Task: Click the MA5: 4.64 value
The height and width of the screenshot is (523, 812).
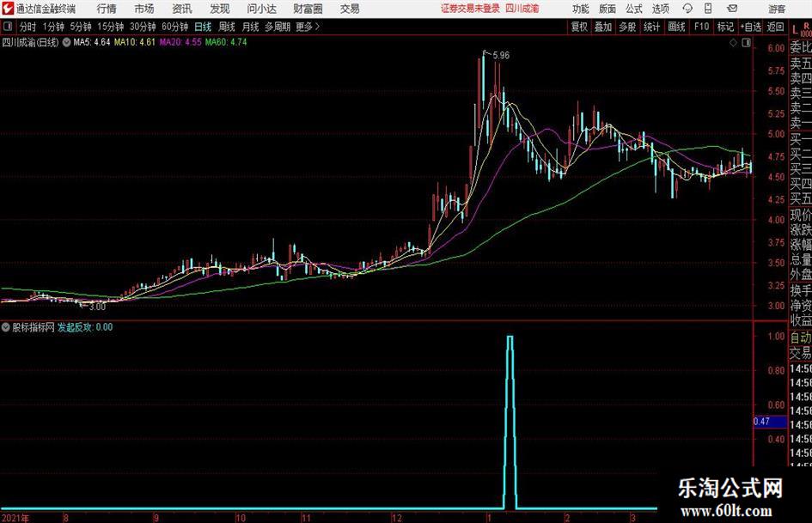Action: tap(92, 42)
